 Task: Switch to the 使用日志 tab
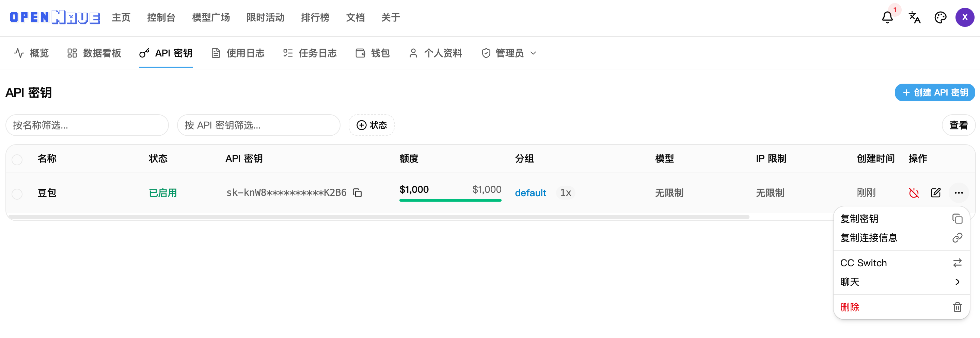click(238, 53)
